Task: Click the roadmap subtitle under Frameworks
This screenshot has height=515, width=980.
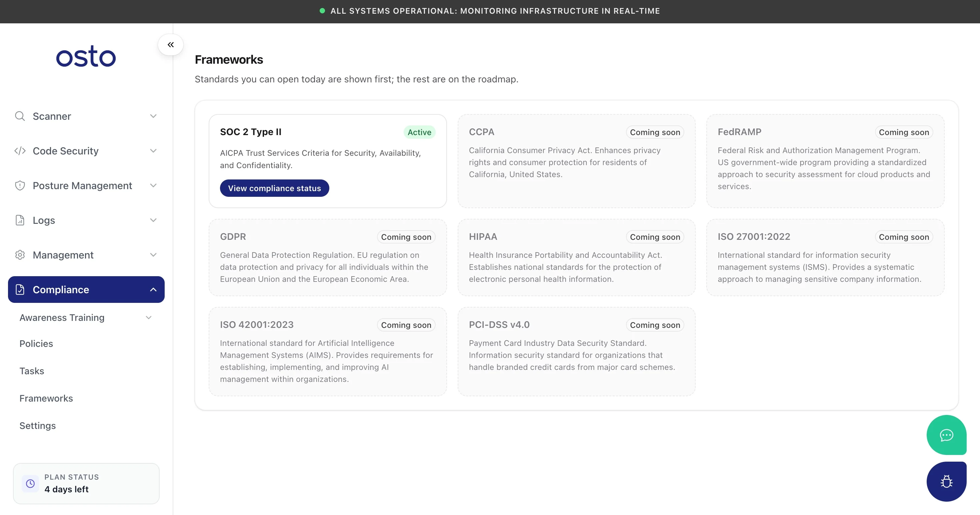Action: [x=356, y=79]
